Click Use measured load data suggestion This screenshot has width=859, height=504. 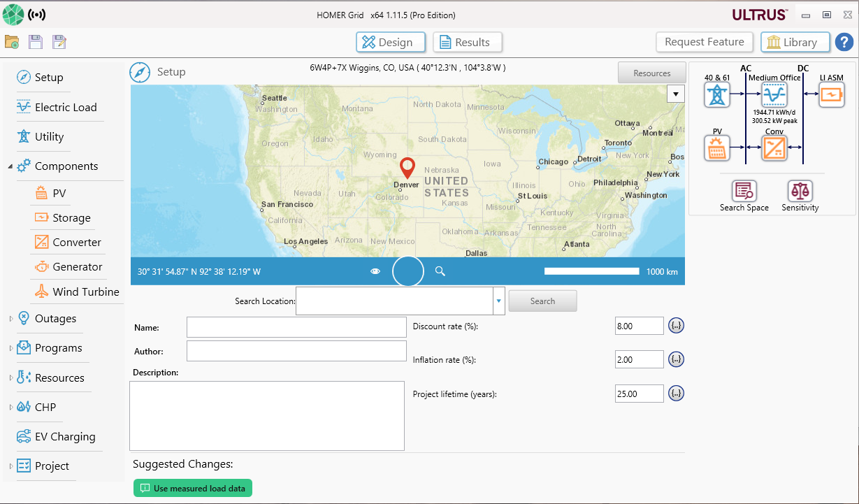pos(193,488)
